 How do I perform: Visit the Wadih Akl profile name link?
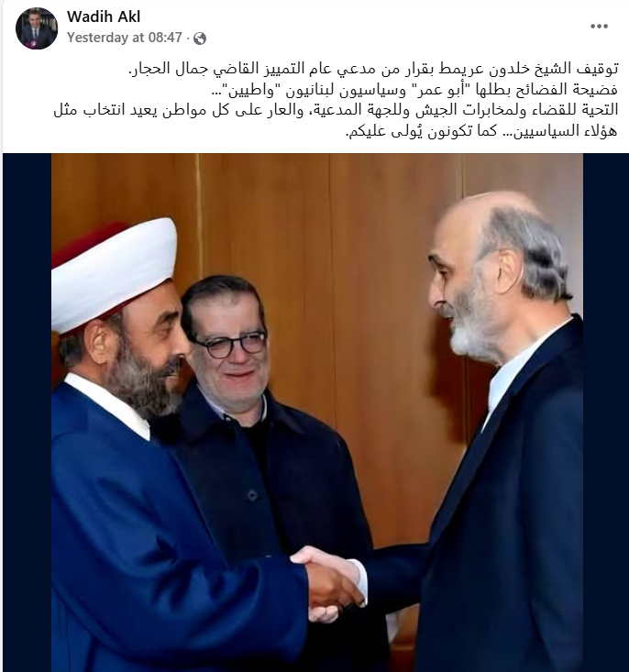[104, 17]
